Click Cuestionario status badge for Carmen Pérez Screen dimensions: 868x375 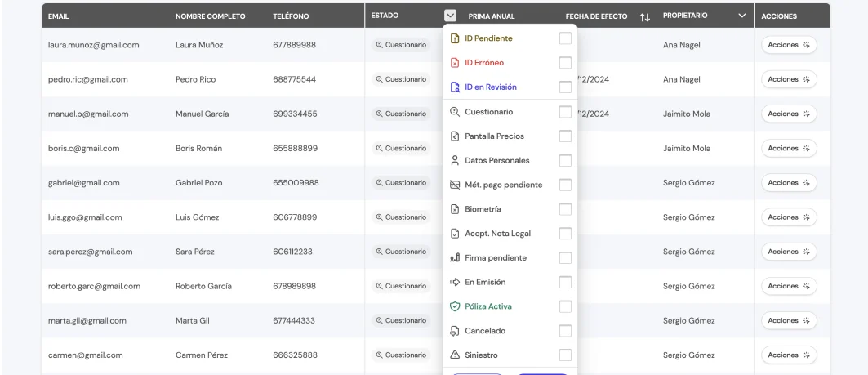click(401, 355)
